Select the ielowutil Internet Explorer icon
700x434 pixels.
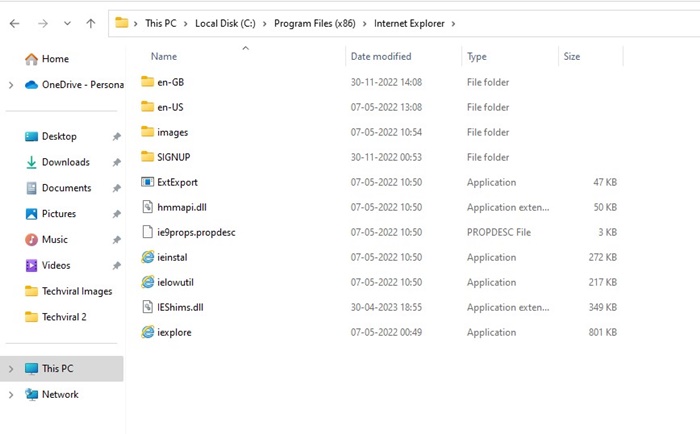pos(148,282)
